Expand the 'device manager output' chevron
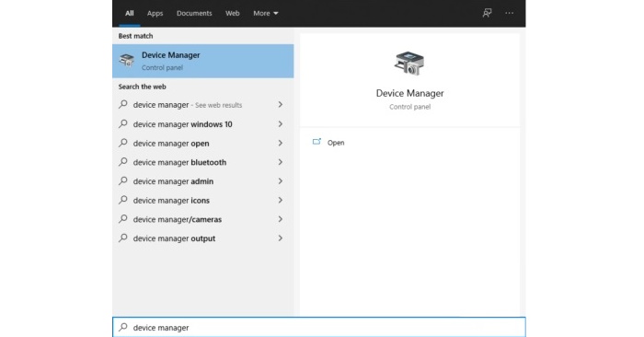 280,238
